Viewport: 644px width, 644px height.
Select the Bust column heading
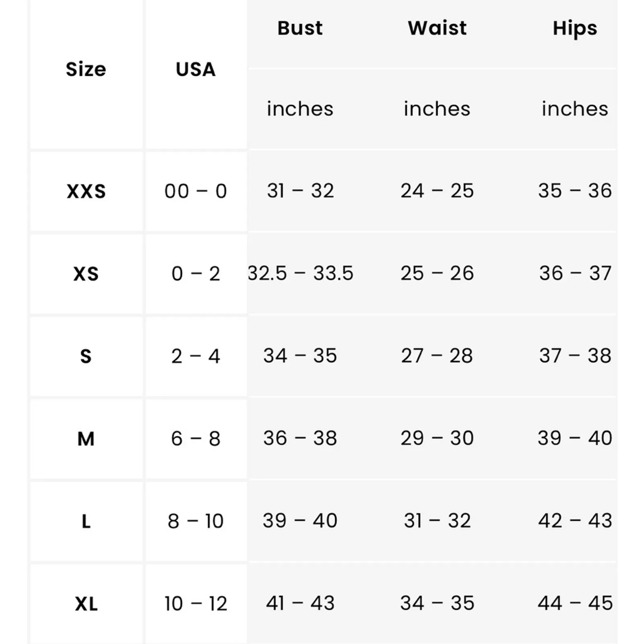[300, 28]
